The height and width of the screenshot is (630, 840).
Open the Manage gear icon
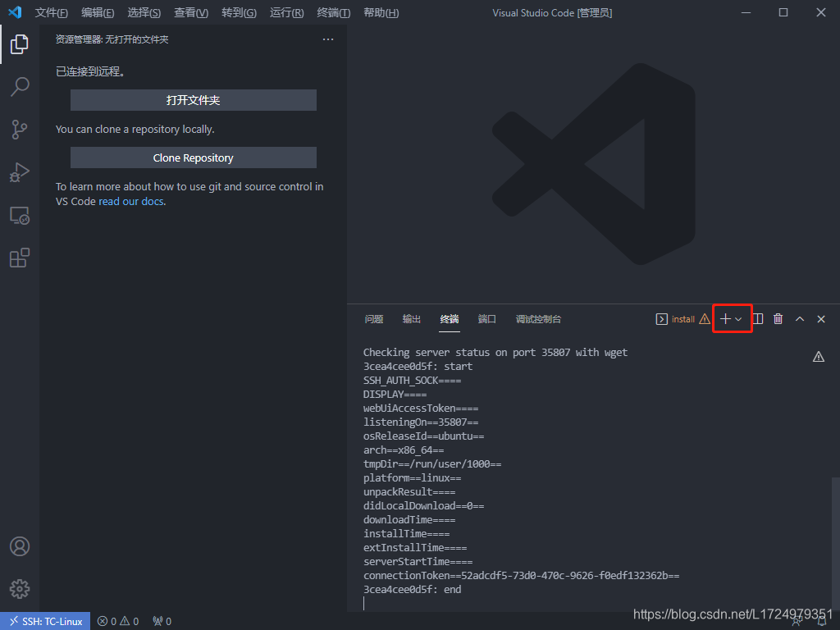pyautogui.click(x=20, y=589)
